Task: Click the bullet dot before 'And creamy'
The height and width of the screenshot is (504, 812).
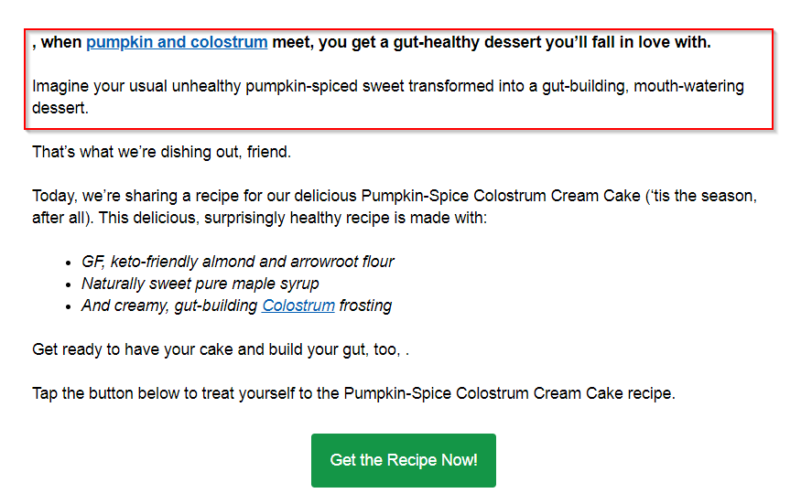Action: pyautogui.click(x=69, y=307)
